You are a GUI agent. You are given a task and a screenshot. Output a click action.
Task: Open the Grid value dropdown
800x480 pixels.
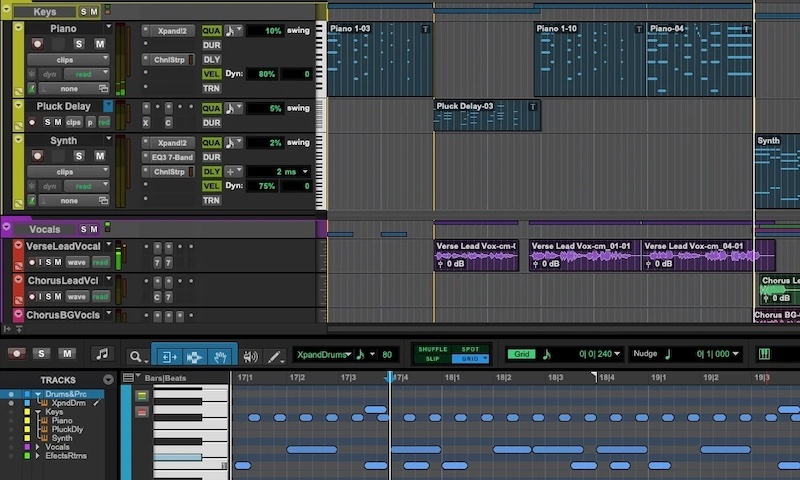click(617, 354)
